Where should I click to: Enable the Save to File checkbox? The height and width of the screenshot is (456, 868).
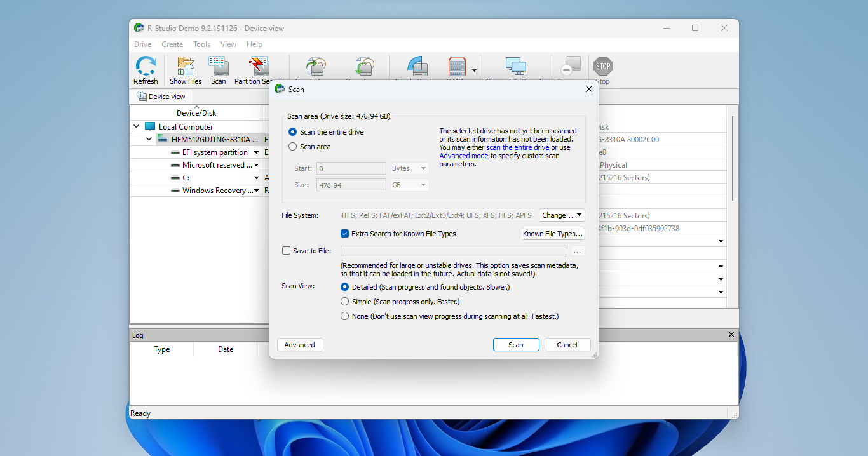pyautogui.click(x=286, y=251)
